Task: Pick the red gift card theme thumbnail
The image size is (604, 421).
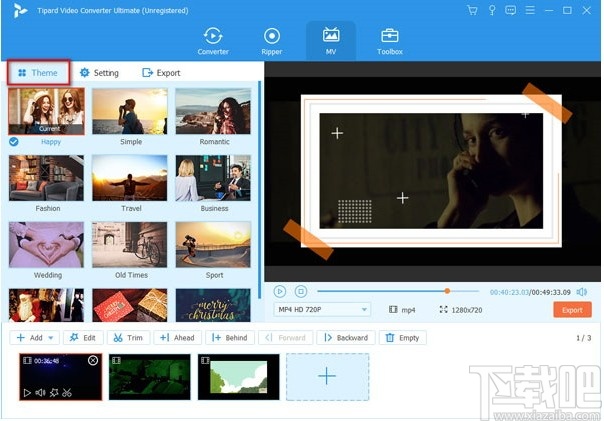Action: click(130, 305)
